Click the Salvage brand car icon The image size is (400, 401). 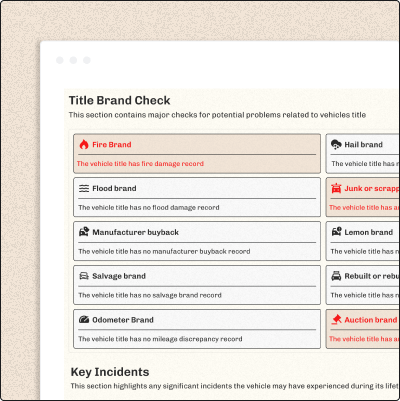tap(84, 276)
